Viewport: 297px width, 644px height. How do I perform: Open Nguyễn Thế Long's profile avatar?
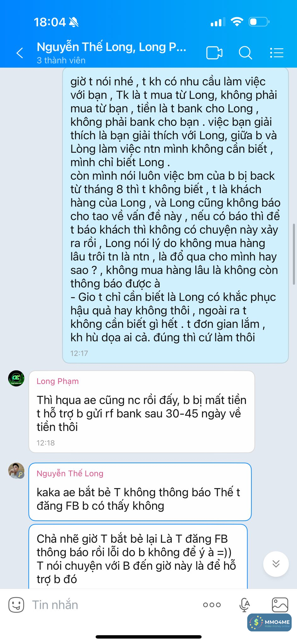(x=16, y=471)
